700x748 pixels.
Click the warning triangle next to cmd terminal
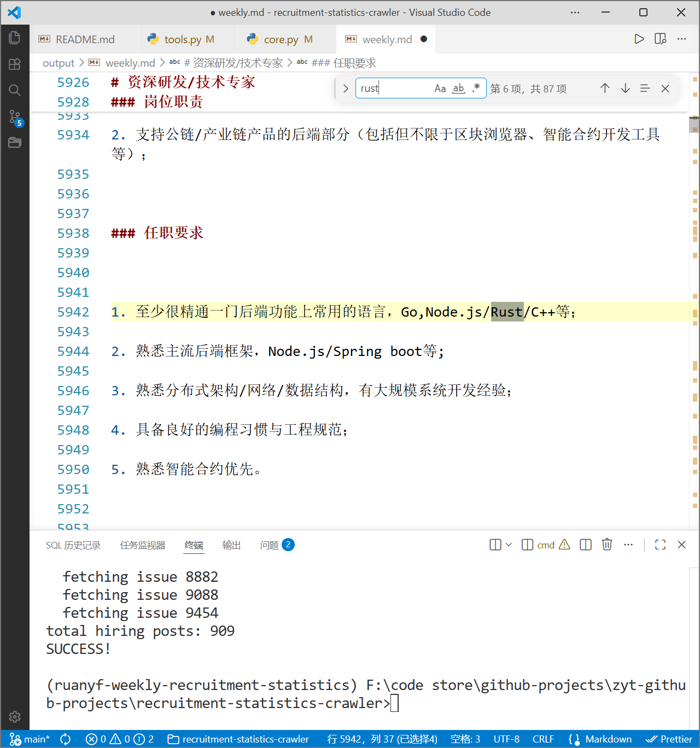(x=564, y=545)
